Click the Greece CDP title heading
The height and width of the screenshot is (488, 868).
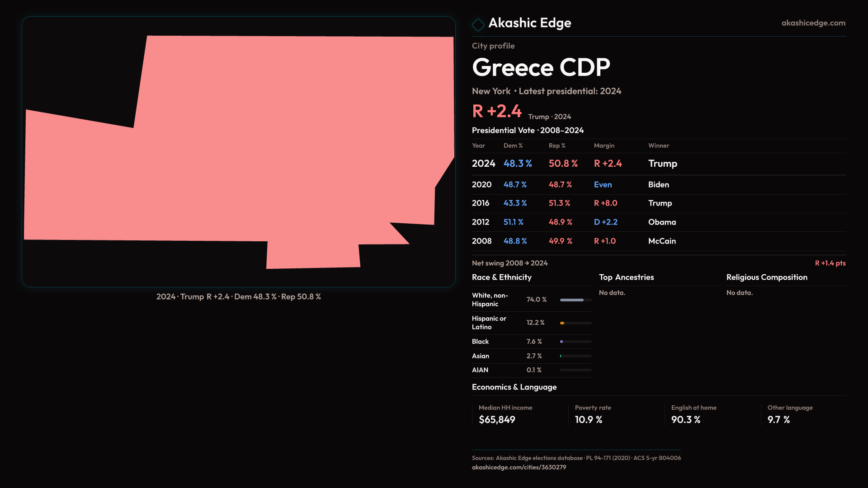[x=541, y=68]
